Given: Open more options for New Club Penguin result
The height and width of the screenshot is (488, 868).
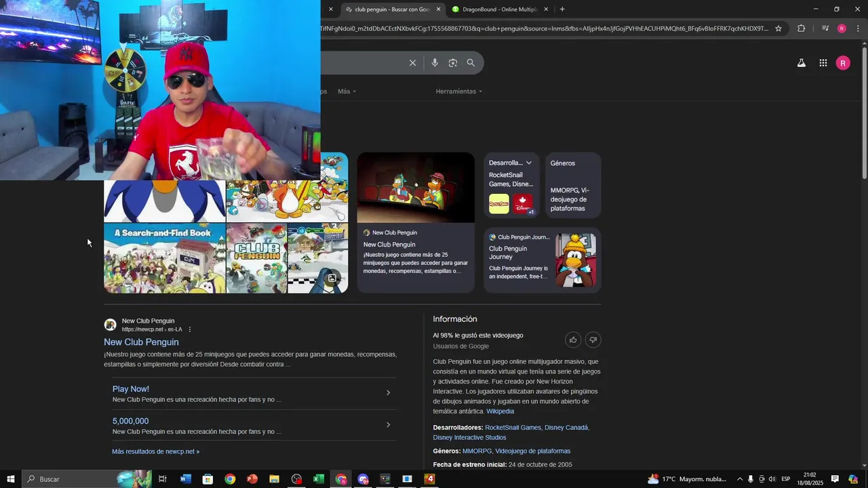Looking at the screenshot, I should click(190, 329).
